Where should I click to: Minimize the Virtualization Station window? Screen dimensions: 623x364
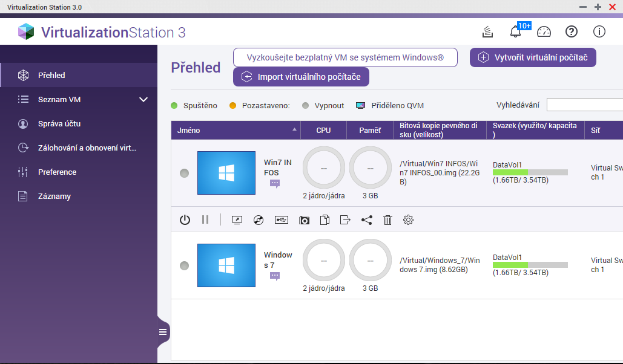pos(583,7)
